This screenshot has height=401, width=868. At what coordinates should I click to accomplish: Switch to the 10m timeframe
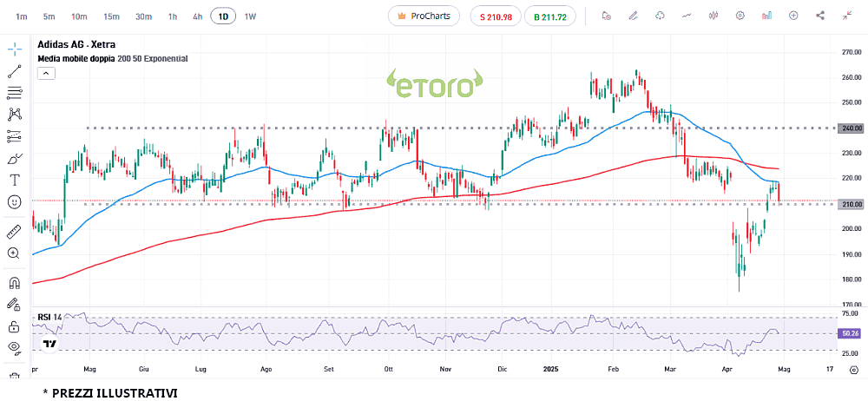(x=79, y=16)
